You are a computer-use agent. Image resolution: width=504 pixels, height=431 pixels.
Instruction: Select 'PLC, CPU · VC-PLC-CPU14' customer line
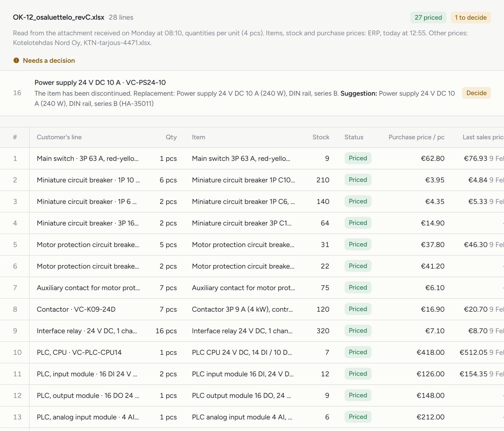pos(79,352)
